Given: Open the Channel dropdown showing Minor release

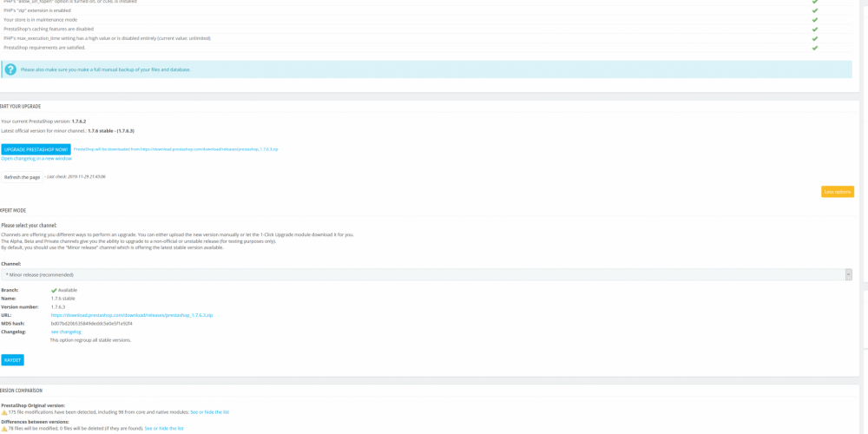Looking at the screenshot, I should point(426,274).
